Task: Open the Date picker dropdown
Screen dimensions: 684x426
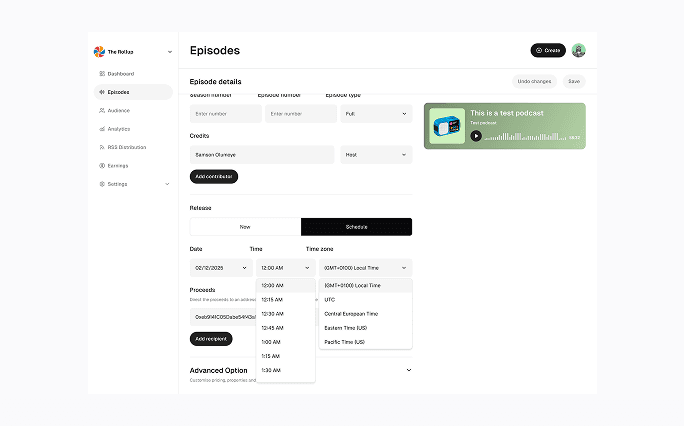Action: coord(221,268)
